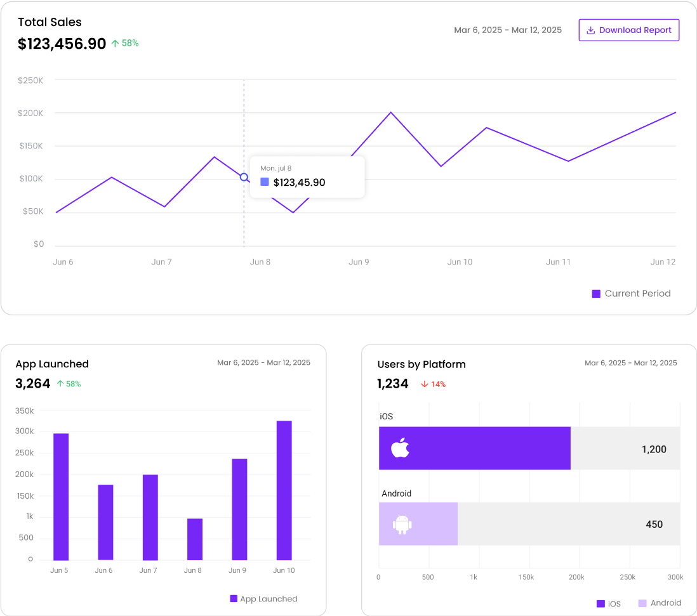Click the Download Report button
697x616 pixels.
(628, 30)
